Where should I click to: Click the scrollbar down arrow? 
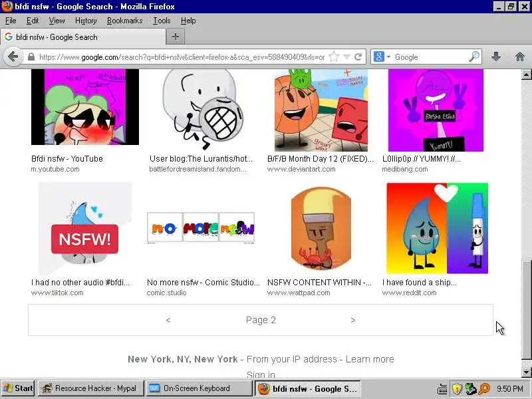pos(526,372)
